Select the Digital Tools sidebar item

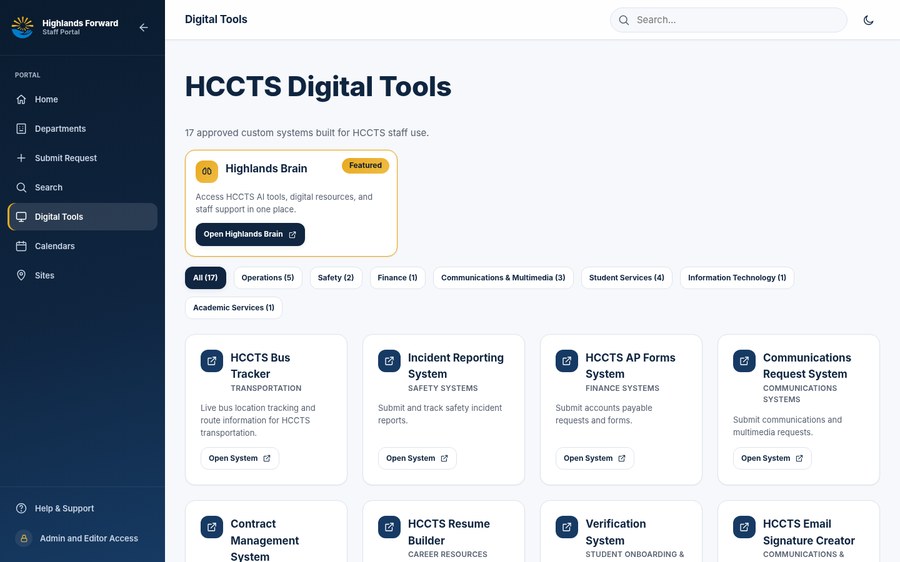click(x=83, y=216)
